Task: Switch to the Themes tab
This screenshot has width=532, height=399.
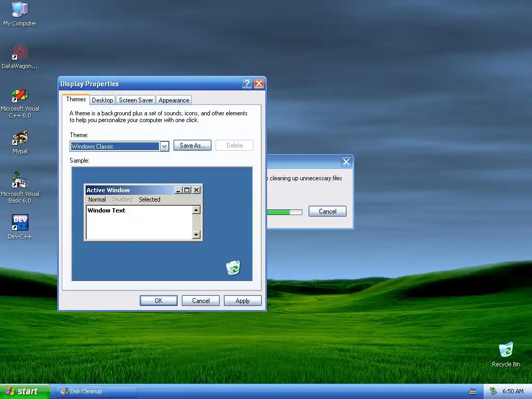Action: 76,99
